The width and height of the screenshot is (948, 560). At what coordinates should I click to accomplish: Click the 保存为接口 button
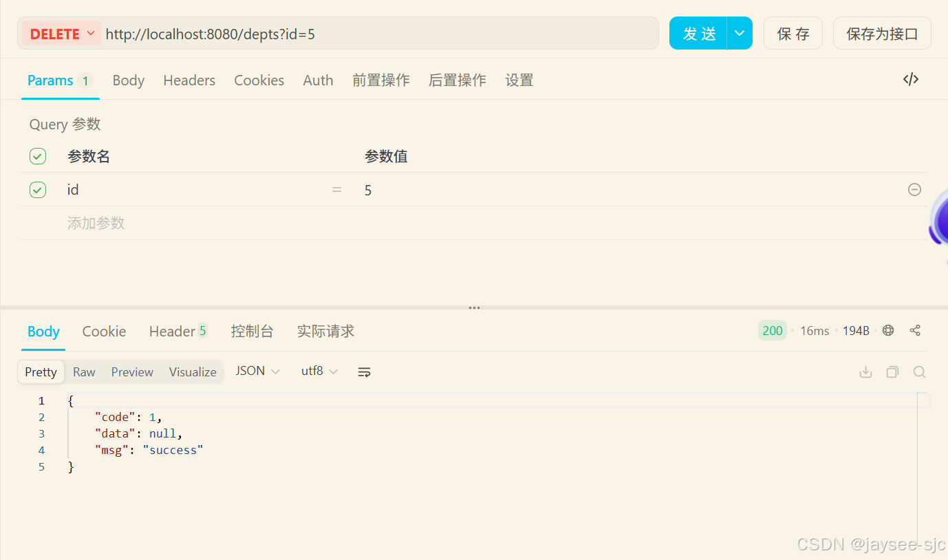(x=882, y=34)
